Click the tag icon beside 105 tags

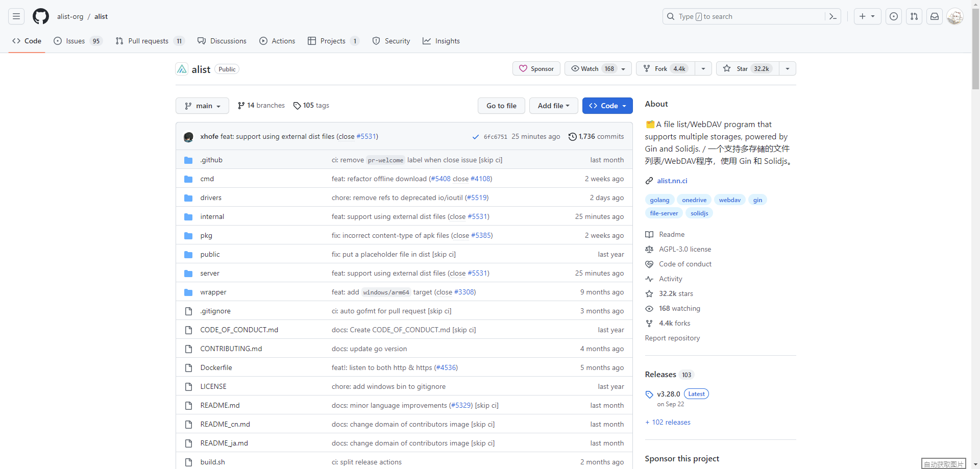[297, 106]
